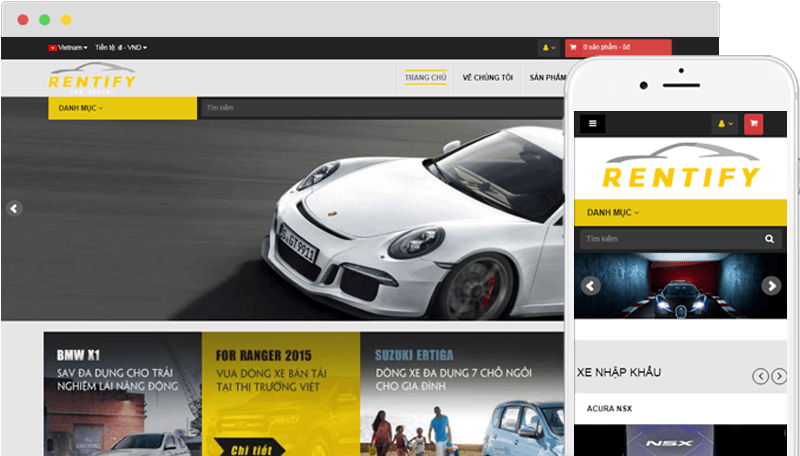The image size is (800, 456).
Task: Open the Vietnam language dropdown
Action: (x=68, y=47)
